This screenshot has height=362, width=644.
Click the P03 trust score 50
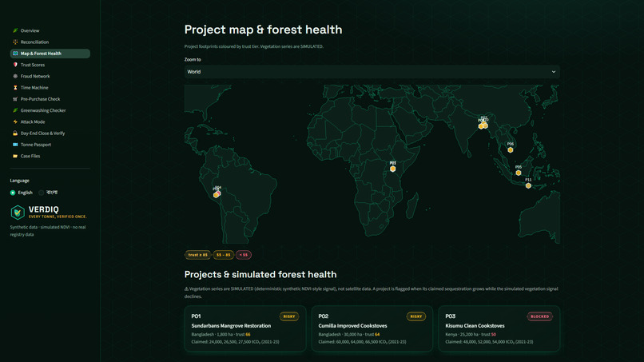point(493,335)
